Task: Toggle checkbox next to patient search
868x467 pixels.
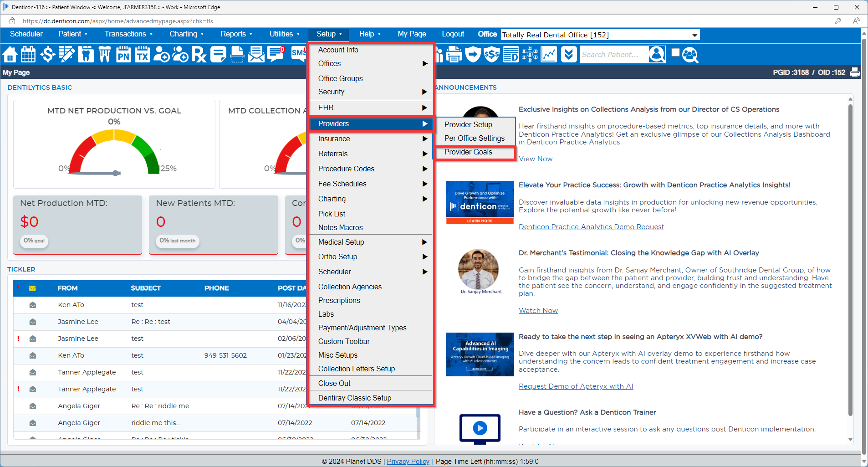Action: 676,52
